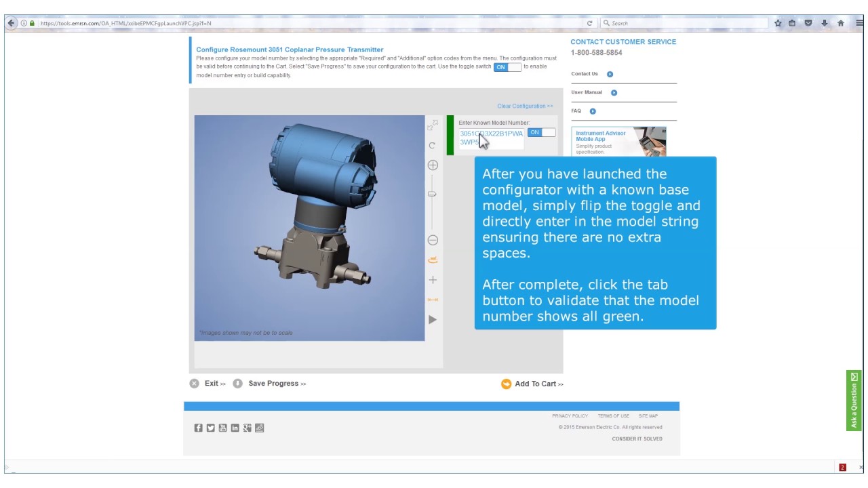Viewport: 868px width, 488px height.
Task: Click the browser back arrow
Action: click(11, 23)
